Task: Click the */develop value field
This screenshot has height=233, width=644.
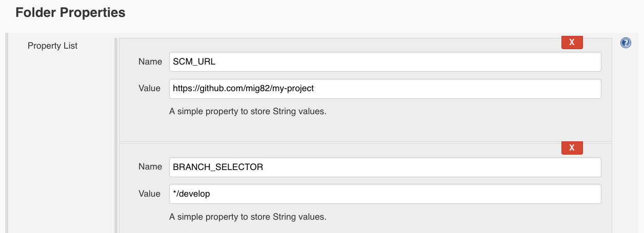Action: pos(385,194)
